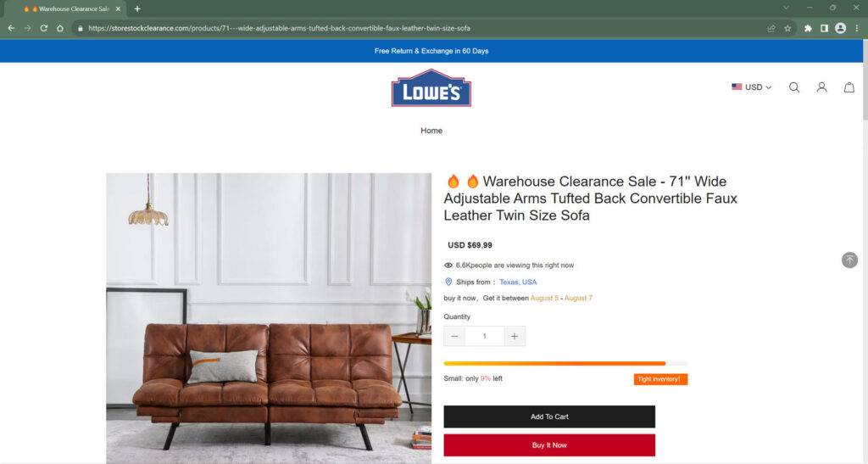
Task: Expand the USD currency dropdown
Action: pyautogui.click(x=751, y=87)
